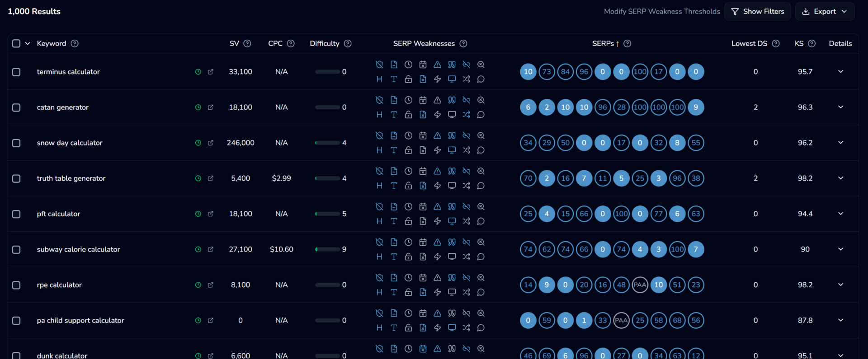Open Modify SERP Weakness Thresholds link
Image resolution: width=868 pixels, height=359 pixels.
pos(662,11)
